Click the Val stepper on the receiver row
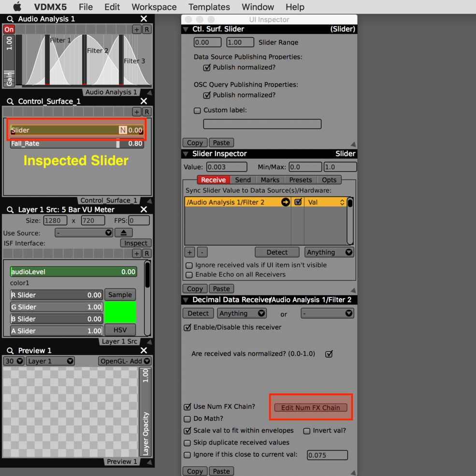 pyautogui.click(x=342, y=202)
